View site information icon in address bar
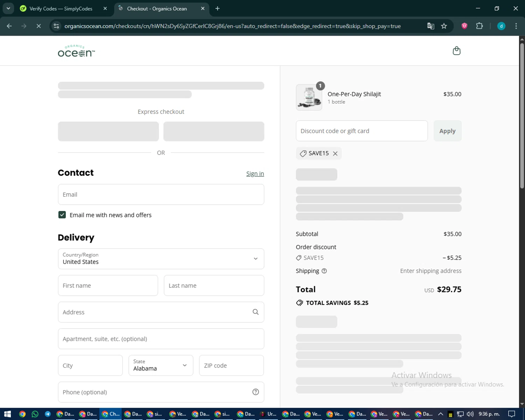 56,26
